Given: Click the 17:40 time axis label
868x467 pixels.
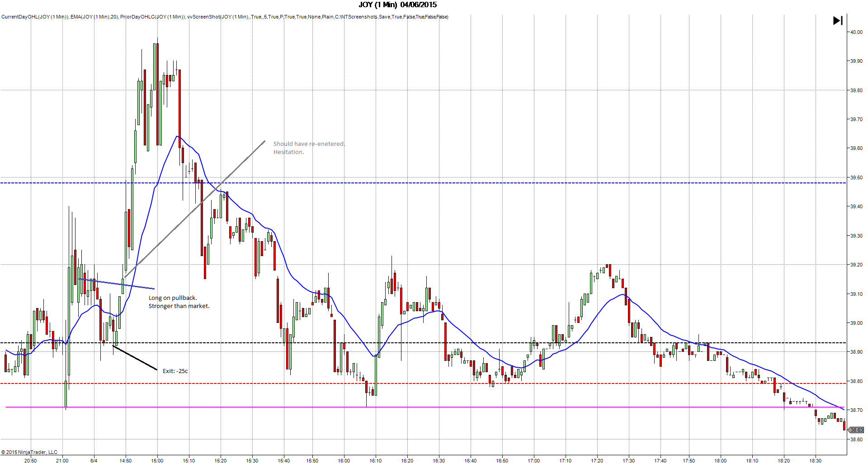Looking at the screenshot, I should [660, 461].
